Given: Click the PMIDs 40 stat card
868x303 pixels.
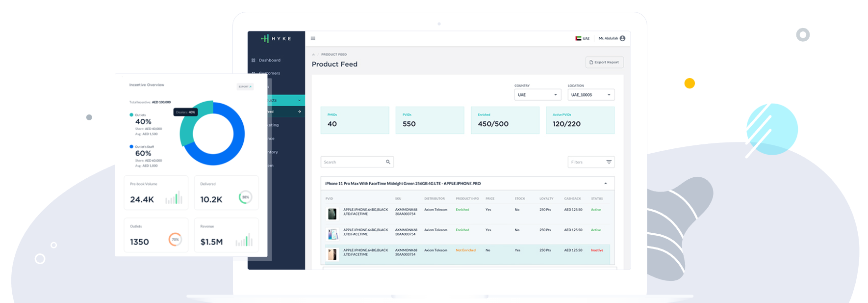Looking at the screenshot, I should pyautogui.click(x=355, y=120).
